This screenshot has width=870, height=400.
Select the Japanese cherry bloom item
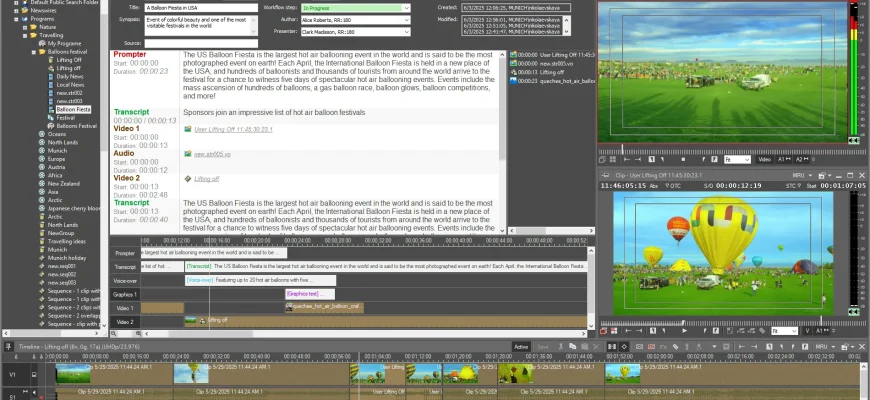(74, 208)
